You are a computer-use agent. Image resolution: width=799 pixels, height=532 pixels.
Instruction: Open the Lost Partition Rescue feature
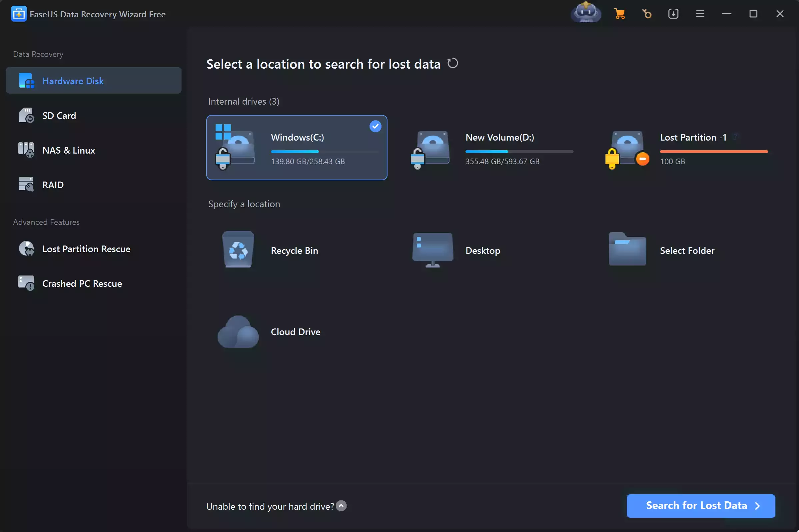[x=86, y=249]
